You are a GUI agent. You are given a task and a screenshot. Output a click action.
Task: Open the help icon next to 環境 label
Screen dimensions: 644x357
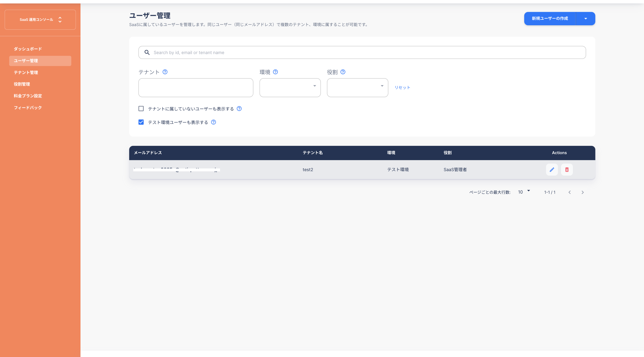[x=275, y=72]
